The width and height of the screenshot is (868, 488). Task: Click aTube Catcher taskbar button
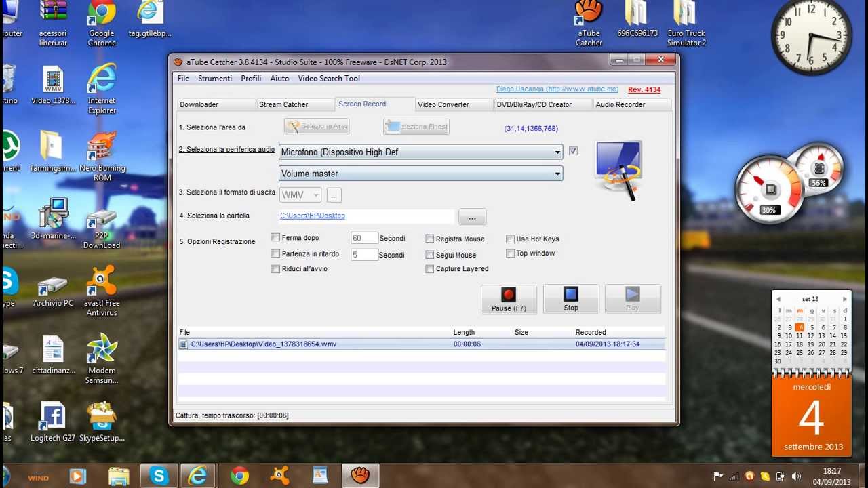(x=360, y=476)
